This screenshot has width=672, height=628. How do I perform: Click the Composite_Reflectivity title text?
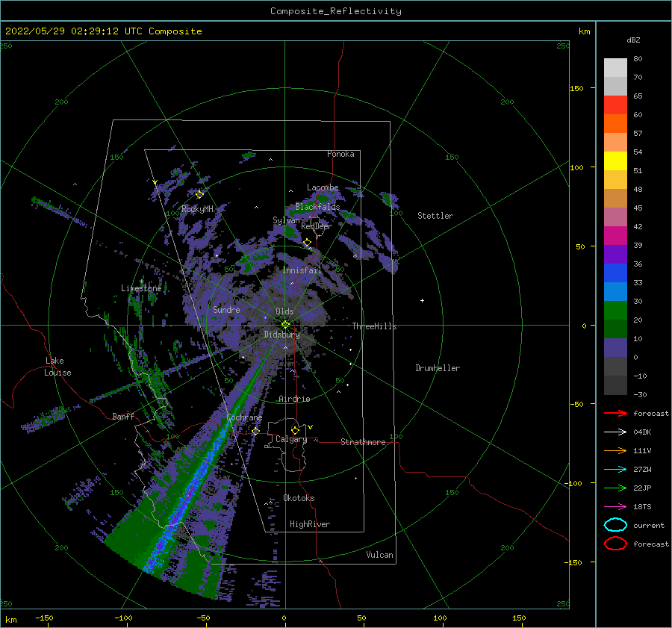(335, 11)
